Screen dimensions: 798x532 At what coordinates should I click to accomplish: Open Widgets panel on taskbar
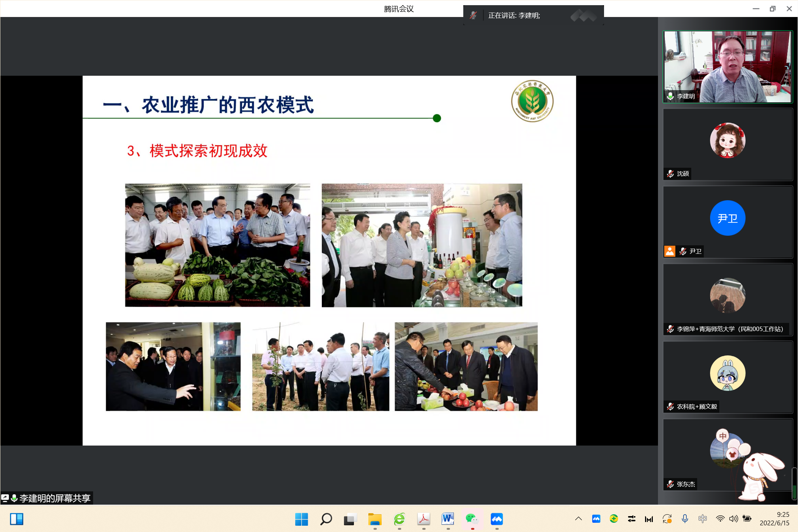click(x=17, y=519)
